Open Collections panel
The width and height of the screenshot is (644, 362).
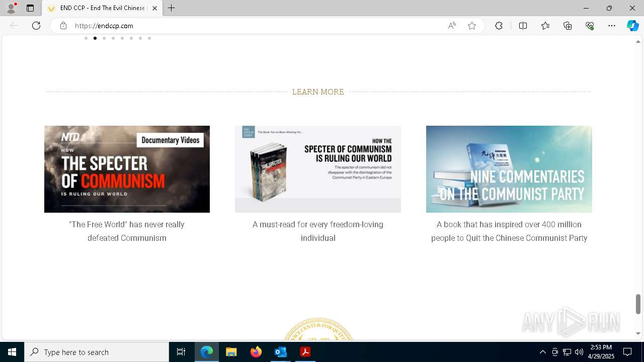pos(568,26)
